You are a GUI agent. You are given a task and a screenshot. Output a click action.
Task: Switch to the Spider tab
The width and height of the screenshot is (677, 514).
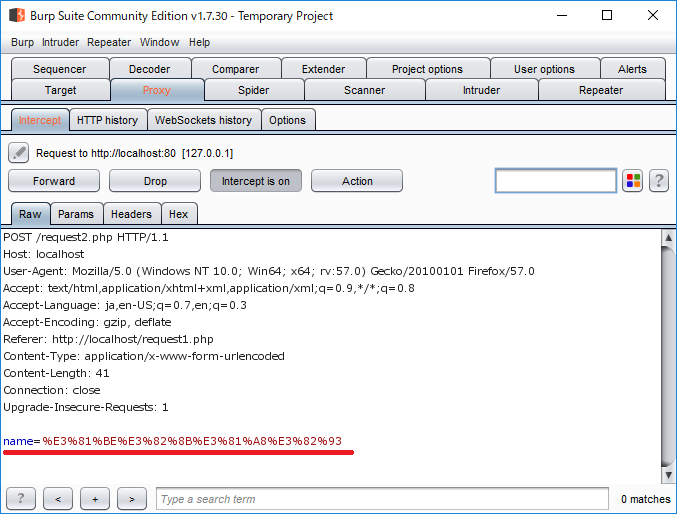coord(253,90)
